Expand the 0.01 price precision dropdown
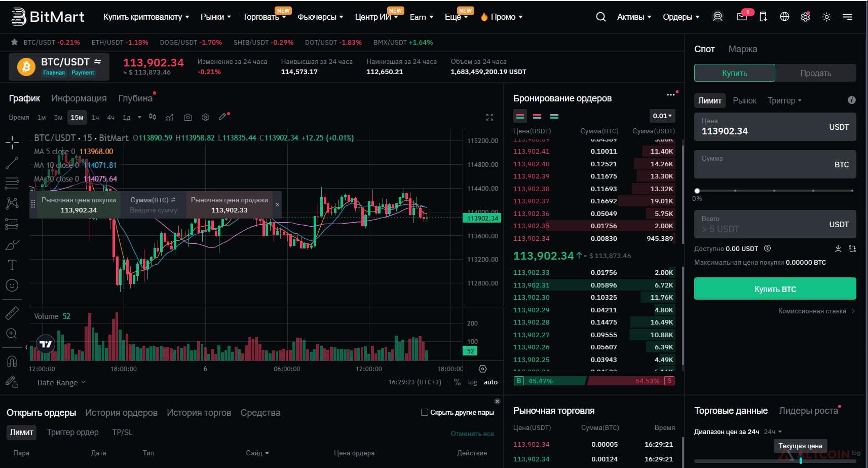This screenshot has width=868, height=468. click(x=662, y=116)
